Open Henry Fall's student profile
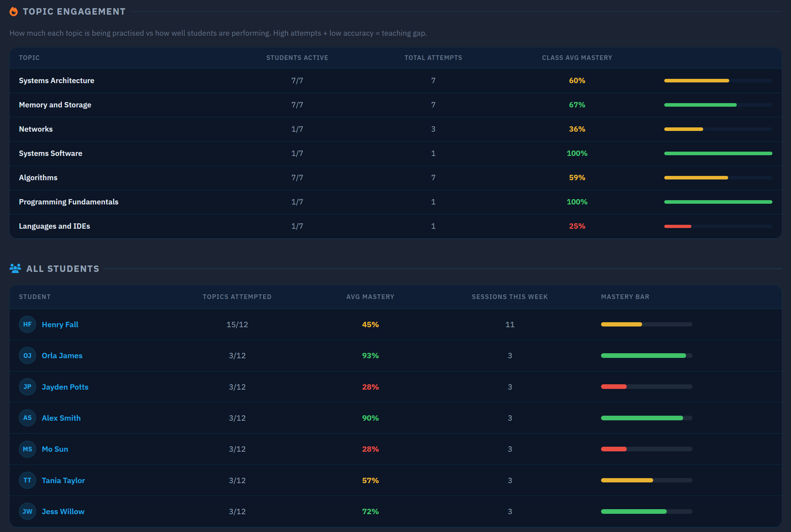Viewport: 791px width, 532px height. [60, 324]
